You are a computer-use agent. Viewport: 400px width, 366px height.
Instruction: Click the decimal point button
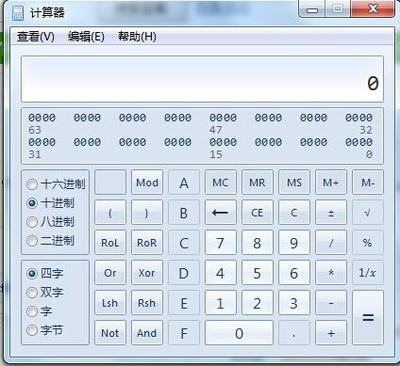tap(294, 333)
